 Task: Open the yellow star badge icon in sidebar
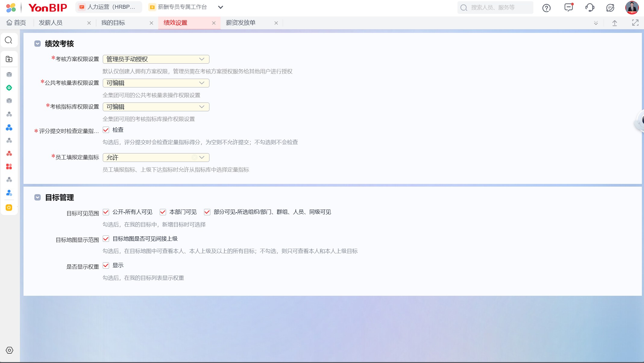[9, 208]
